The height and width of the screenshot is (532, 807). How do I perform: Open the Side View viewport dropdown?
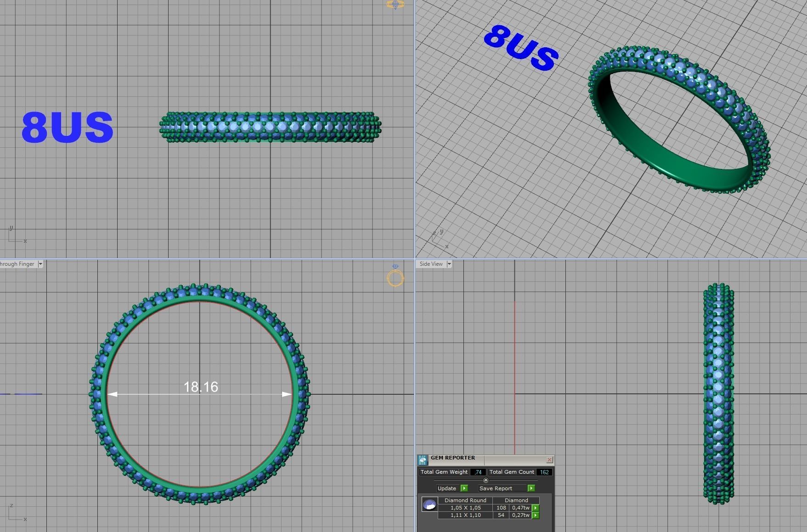(x=449, y=264)
